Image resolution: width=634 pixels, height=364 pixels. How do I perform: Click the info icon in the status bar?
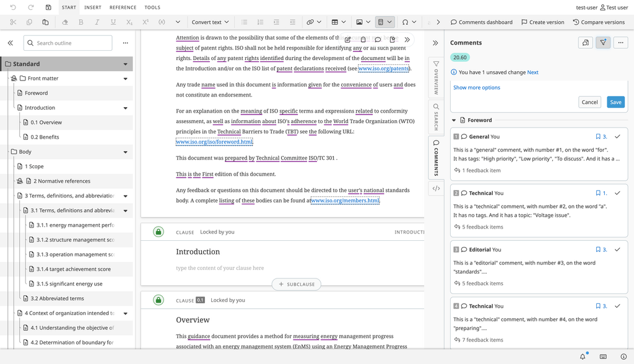coord(623,357)
